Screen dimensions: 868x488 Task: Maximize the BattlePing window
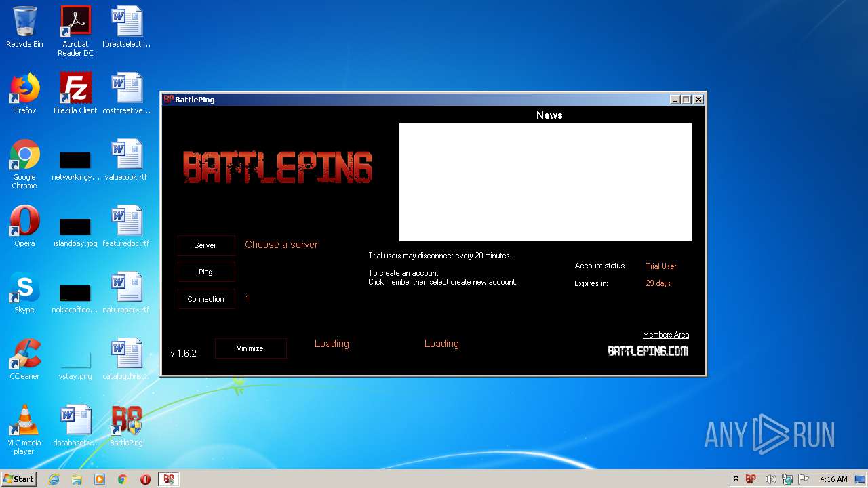point(686,100)
